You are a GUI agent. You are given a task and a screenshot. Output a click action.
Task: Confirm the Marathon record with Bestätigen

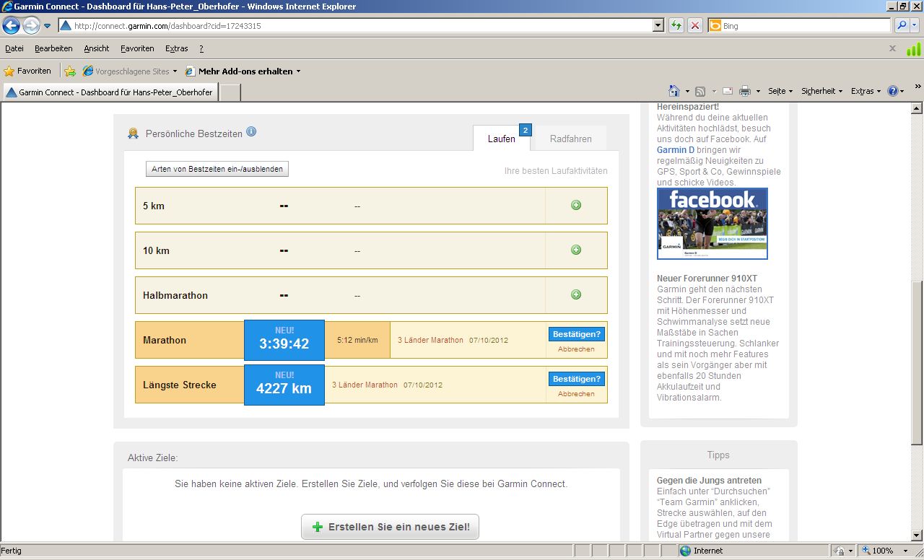coord(576,334)
